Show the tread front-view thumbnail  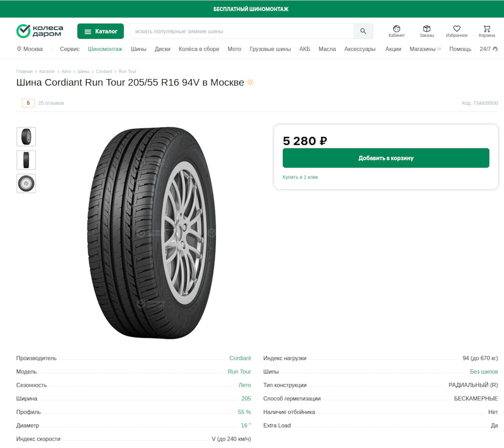coord(26,160)
